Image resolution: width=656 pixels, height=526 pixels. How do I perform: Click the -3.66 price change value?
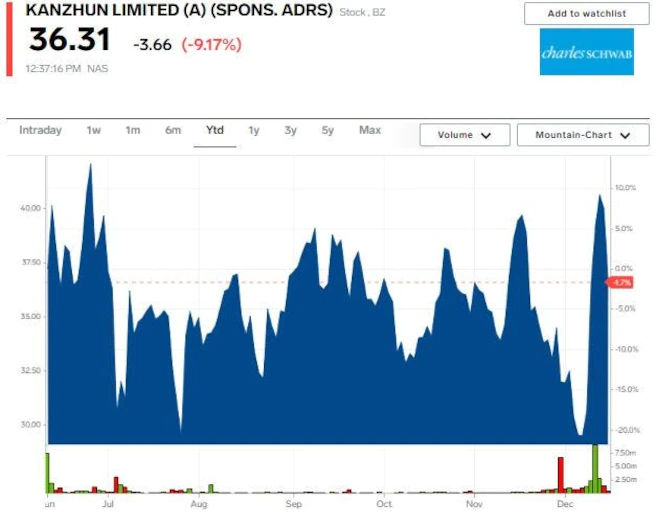click(152, 44)
